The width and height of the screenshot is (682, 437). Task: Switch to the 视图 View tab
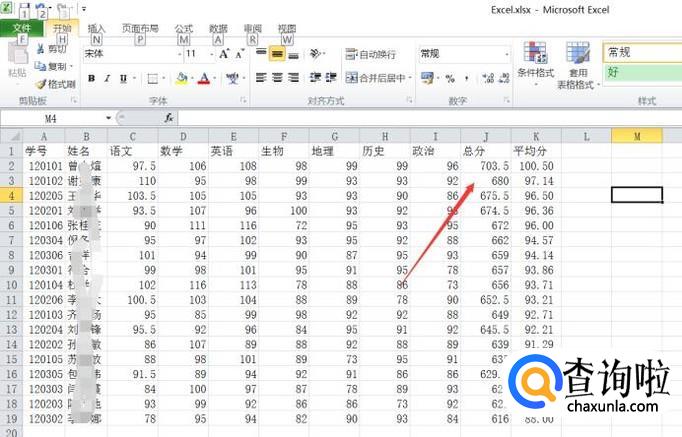(287, 29)
